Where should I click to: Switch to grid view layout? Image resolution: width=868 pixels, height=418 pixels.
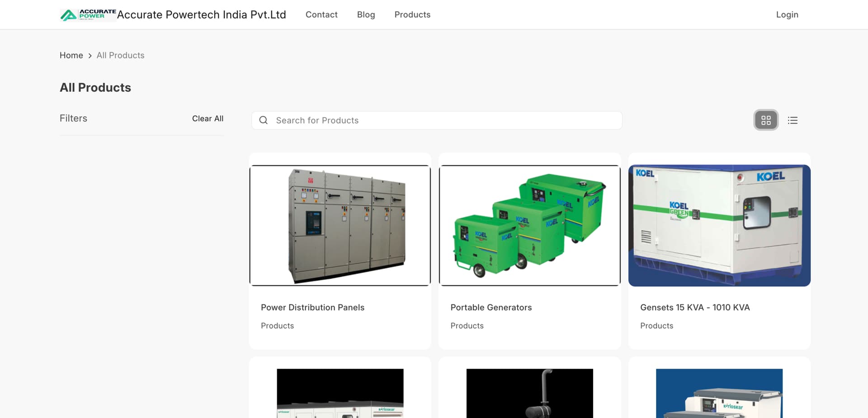(x=766, y=120)
